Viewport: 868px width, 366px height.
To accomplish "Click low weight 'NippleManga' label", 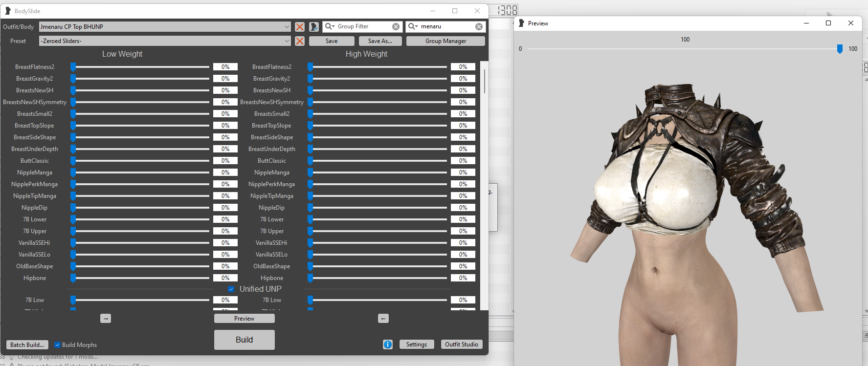I will coord(35,172).
